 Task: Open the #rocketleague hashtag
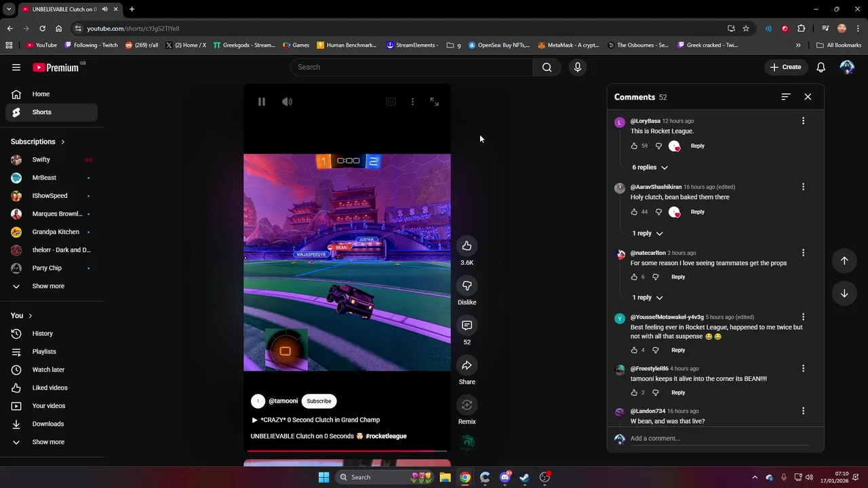(386, 436)
